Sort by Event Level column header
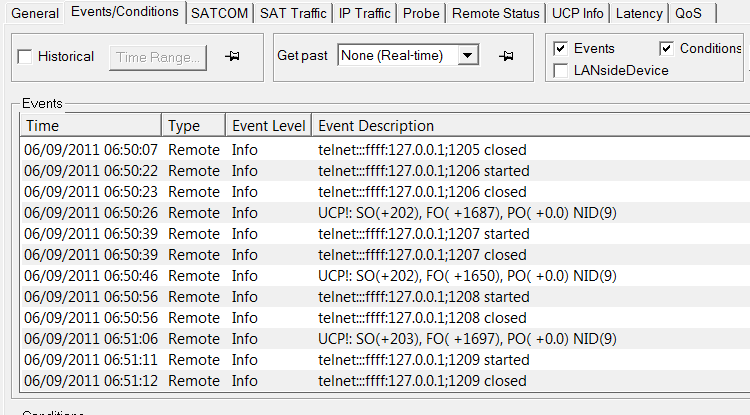The height and width of the screenshot is (415, 750). tap(268, 126)
